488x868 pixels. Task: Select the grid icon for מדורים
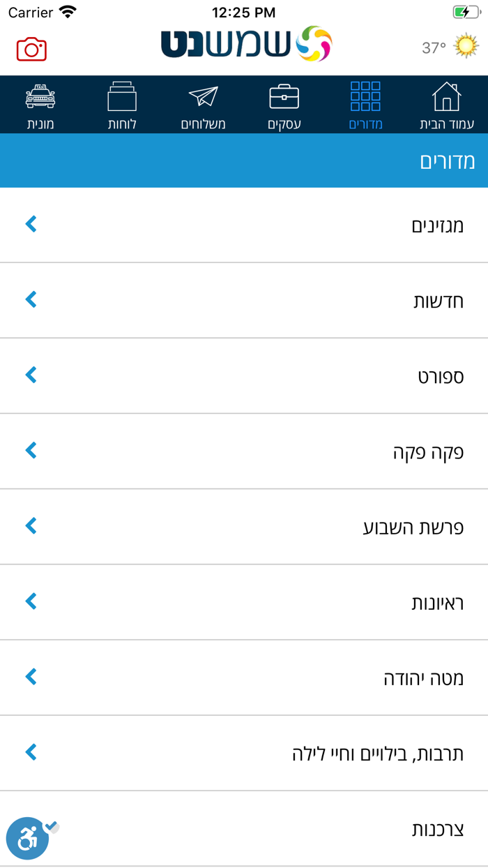[365, 98]
